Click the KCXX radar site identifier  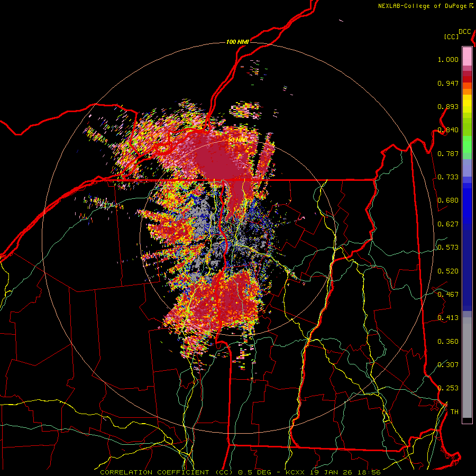coord(295,472)
